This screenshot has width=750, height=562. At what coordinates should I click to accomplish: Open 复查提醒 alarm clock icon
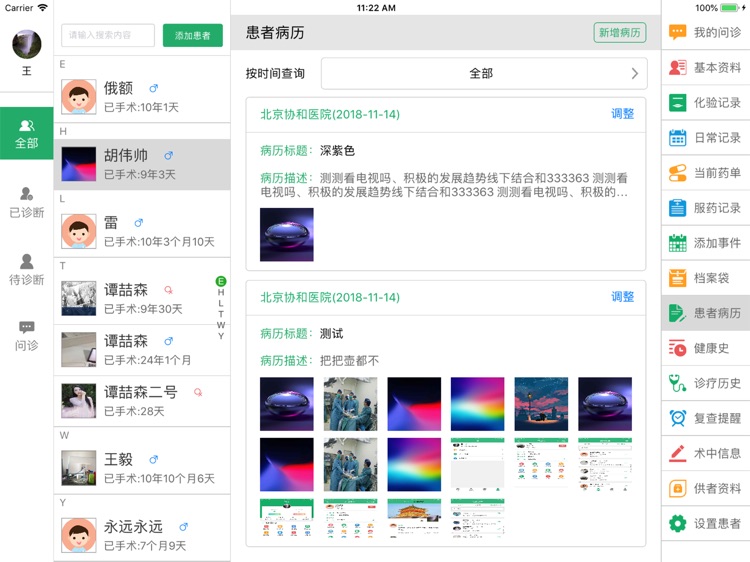tap(677, 419)
